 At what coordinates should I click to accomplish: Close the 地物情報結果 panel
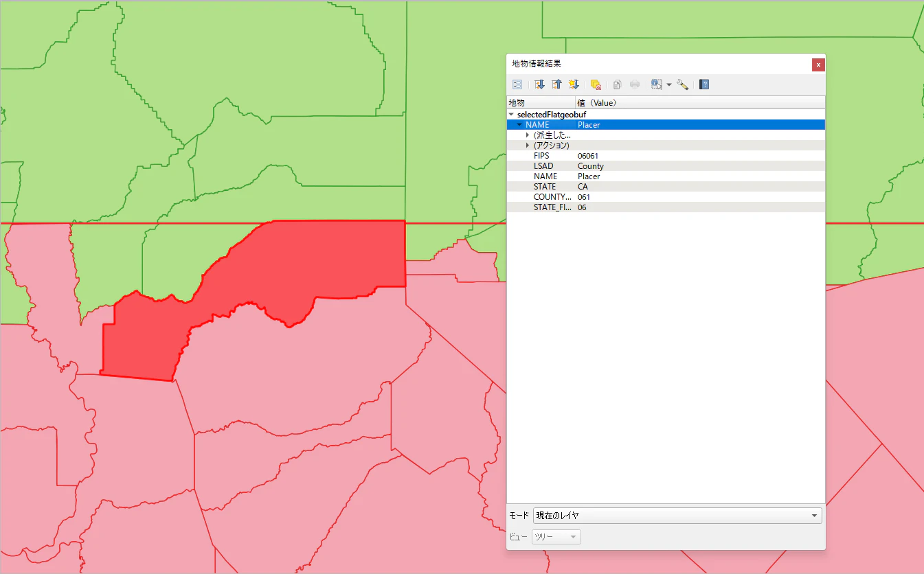(818, 65)
